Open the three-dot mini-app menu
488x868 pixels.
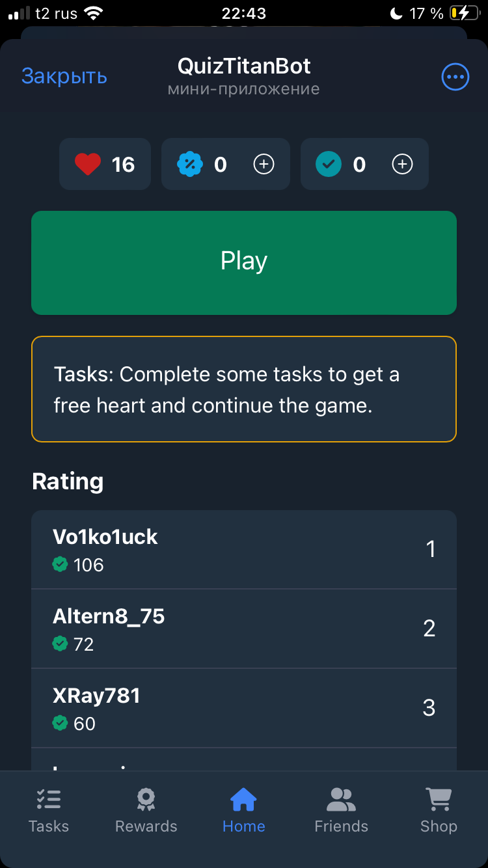(x=455, y=76)
